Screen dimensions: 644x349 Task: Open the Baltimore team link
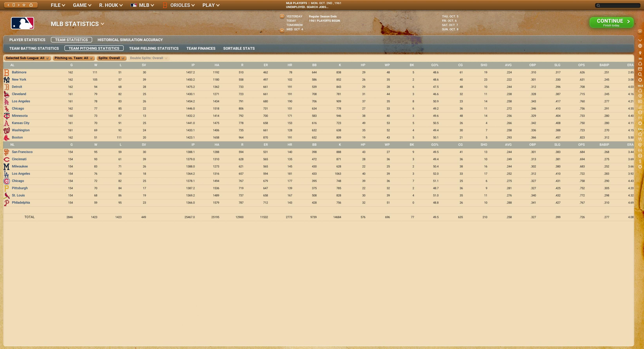(x=19, y=72)
